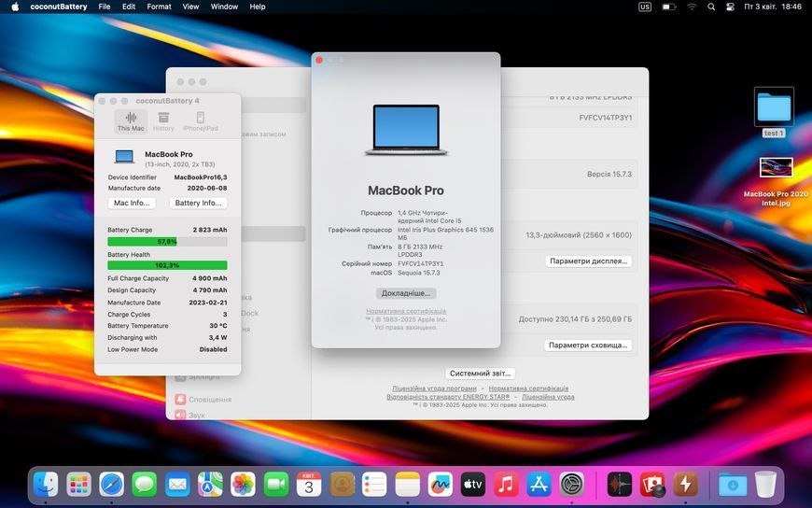812x508 pixels.
Task: Click Параметри дисплея... button in System Settings
Action: [x=588, y=261]
